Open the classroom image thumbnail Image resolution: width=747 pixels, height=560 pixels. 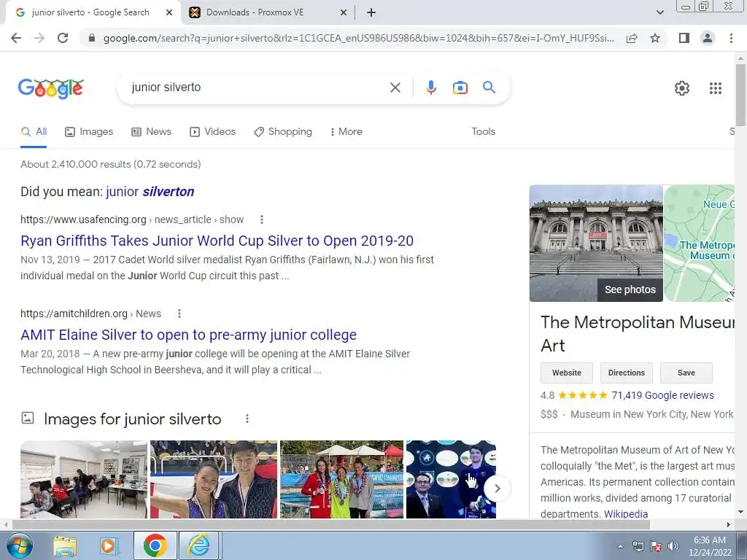(x=84, y=479)
